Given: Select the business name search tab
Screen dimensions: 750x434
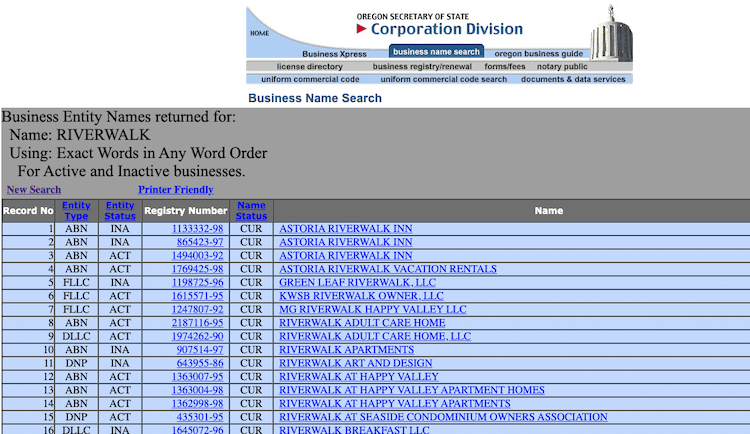Looking at the screenshot, I should click(x=436, y=51).
